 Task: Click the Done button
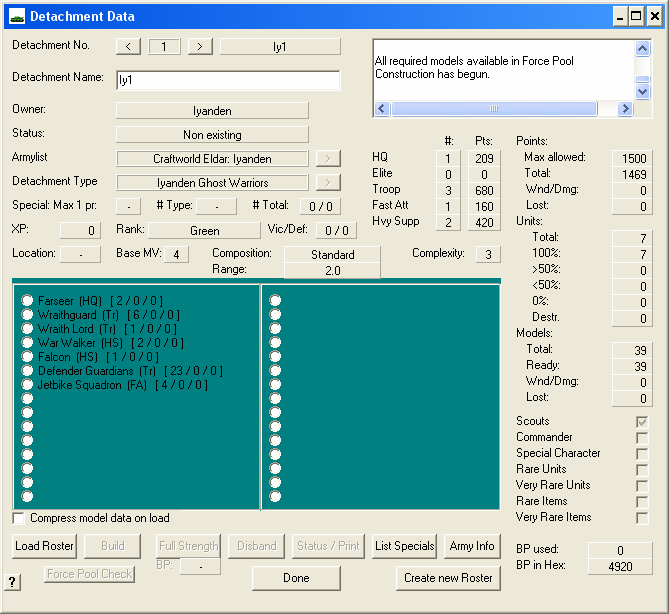point(296,578)
